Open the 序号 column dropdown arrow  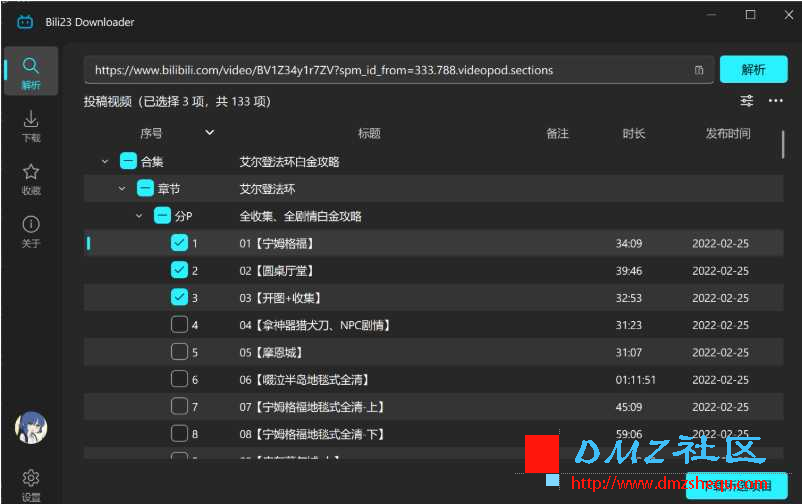pos(209,133)
